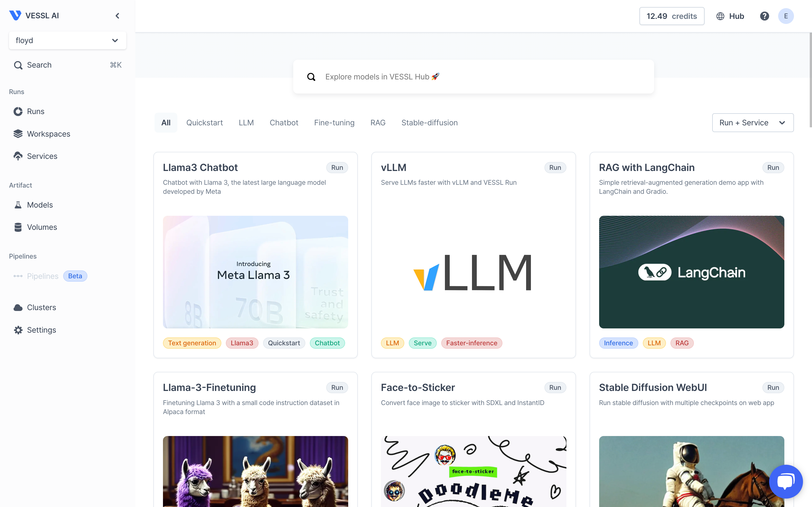The height and width of the screenshot is (507, 812).
Task: Open the Runs page from the sidebar
Action: click(x=35, y=111)
